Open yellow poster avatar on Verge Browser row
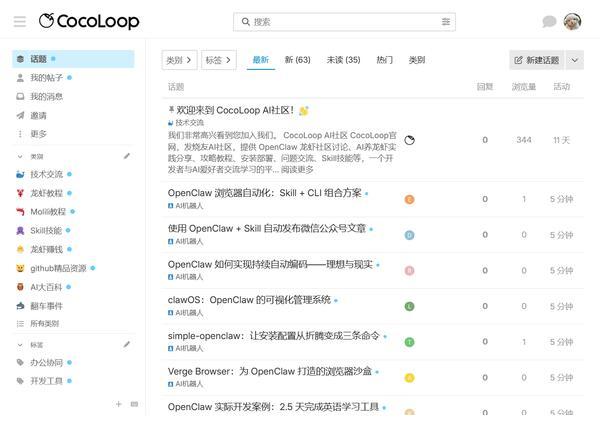Viewport: 612px width, 425px height. point(409,378)
